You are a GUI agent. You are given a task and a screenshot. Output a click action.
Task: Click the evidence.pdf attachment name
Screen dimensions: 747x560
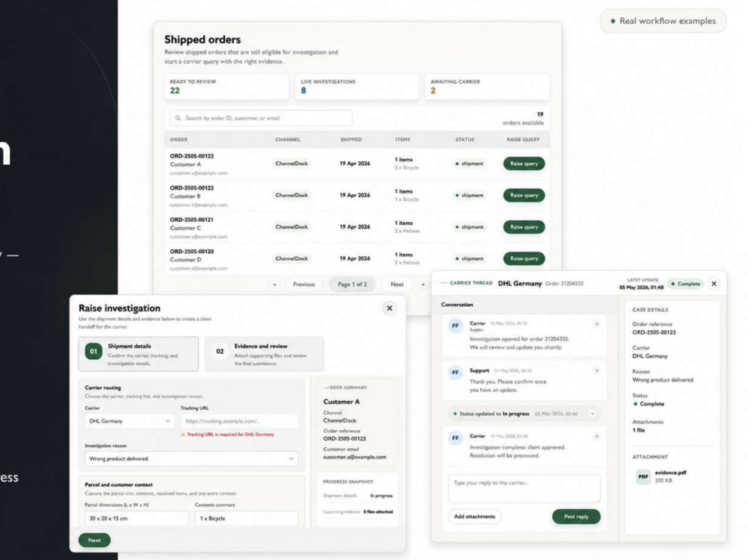tap(670, 473)
